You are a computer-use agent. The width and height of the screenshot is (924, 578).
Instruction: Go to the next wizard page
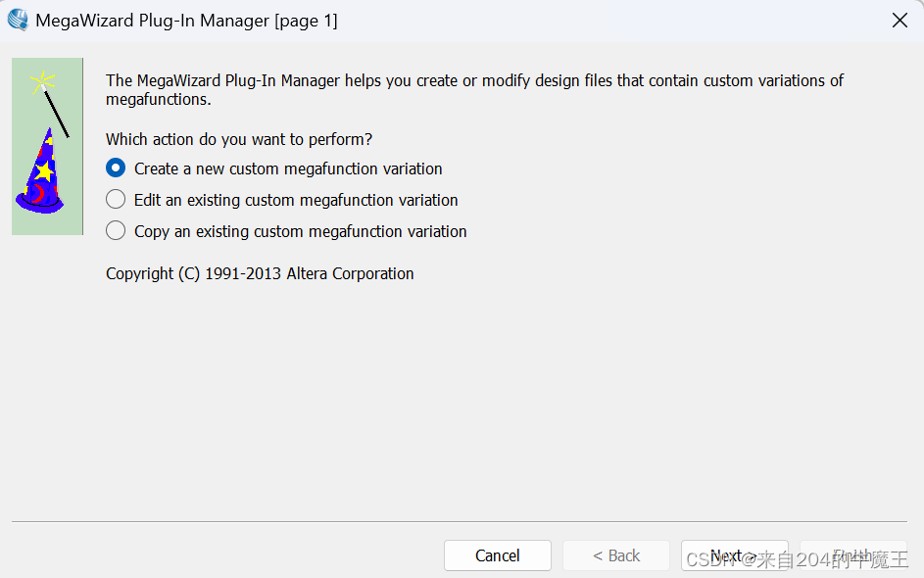[x=734, y=555]
